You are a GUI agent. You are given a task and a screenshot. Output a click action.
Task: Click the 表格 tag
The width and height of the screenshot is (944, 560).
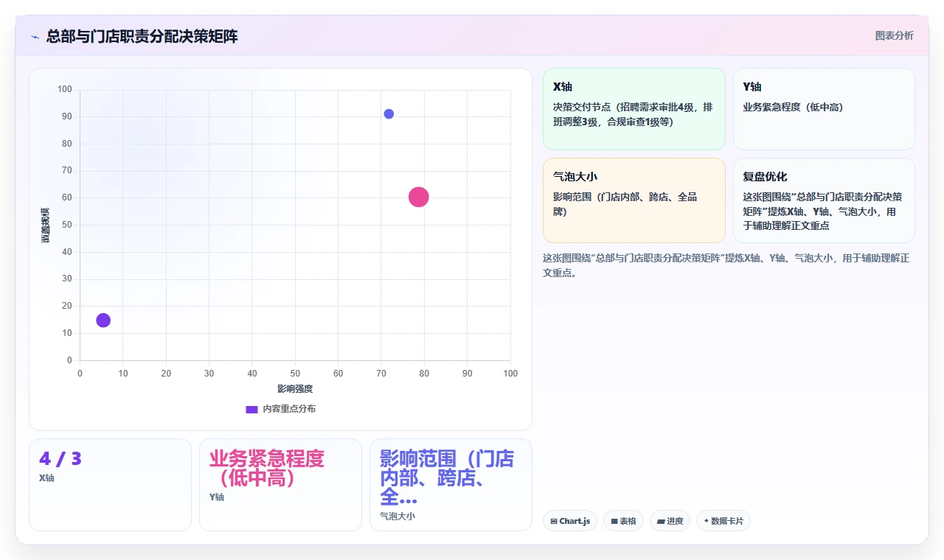[623, 521]
